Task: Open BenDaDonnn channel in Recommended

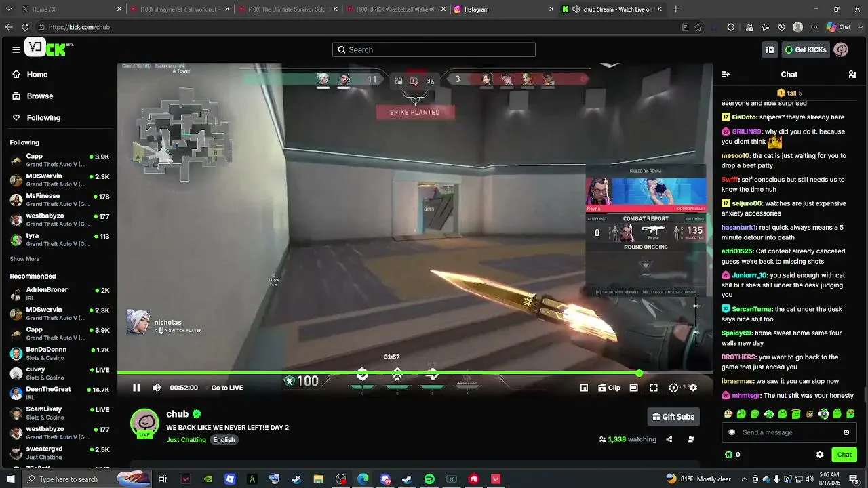Action: [60, 353]
